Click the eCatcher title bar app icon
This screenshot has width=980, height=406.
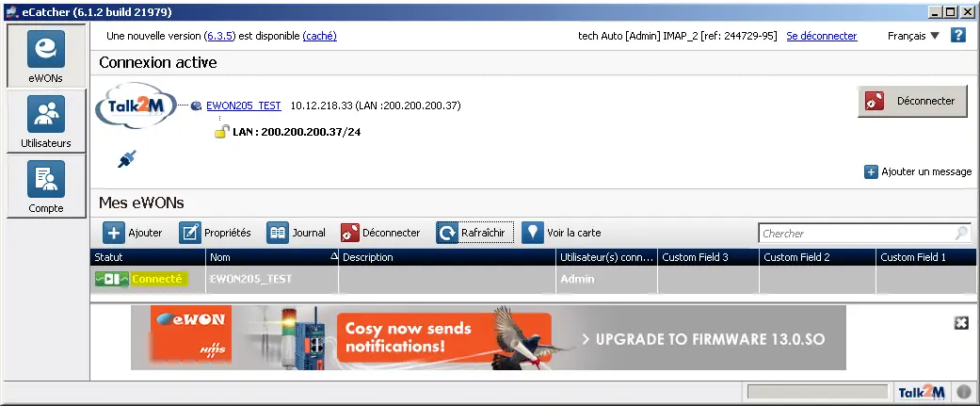coord(11,12)
